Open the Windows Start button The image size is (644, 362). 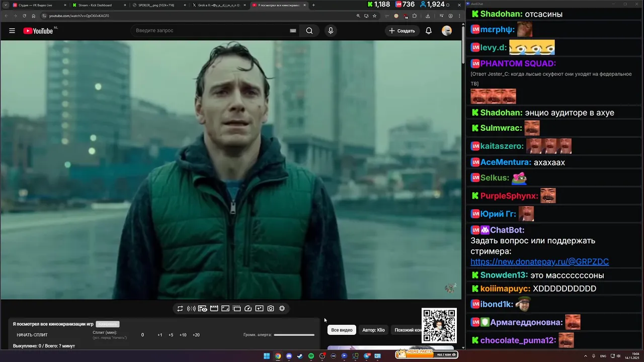(x=267, y=356)
